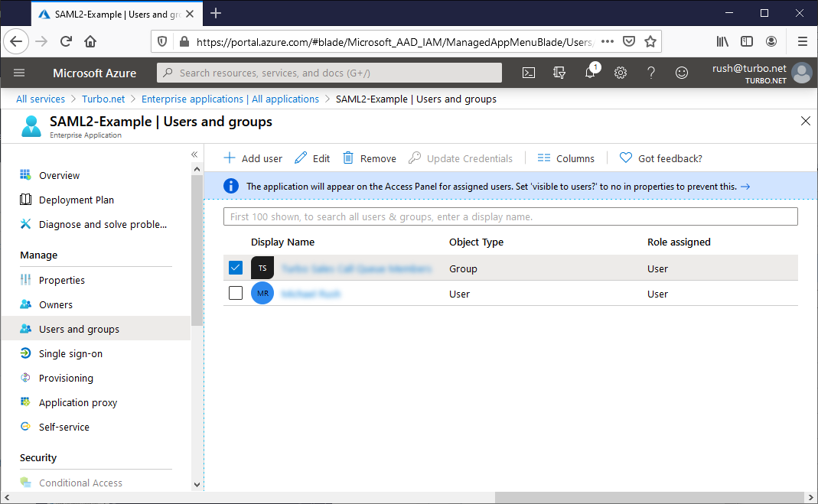Launch Cloud Shell from the top bar

528,73
